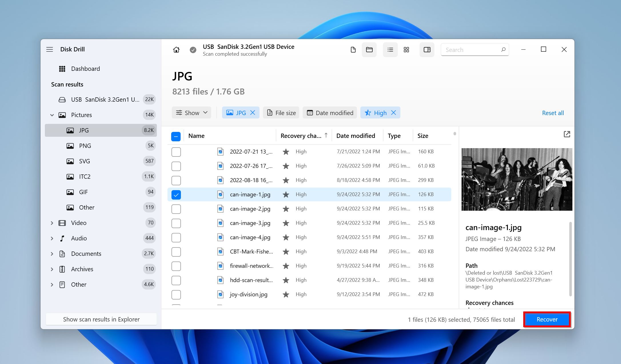Image resolution: width=621 pixels, height=364 pixels.
Task: Select Dashboard from left sidebar
Action: (85, 69)
